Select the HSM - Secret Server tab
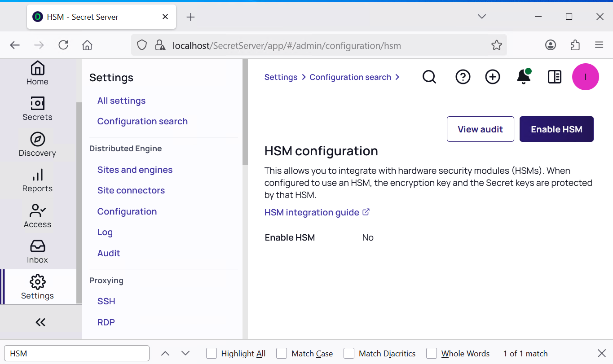Screen dimensions: 613x364 coord(101,17)
